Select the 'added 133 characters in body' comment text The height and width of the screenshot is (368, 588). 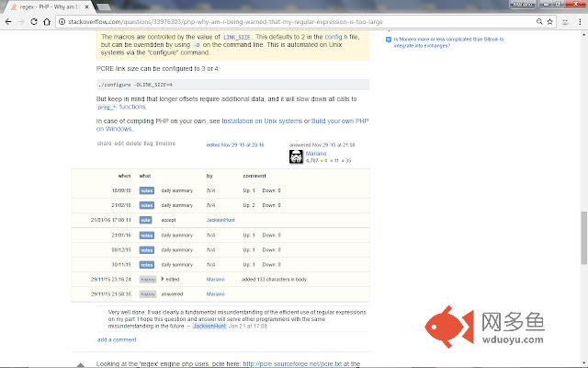point(274,280)
